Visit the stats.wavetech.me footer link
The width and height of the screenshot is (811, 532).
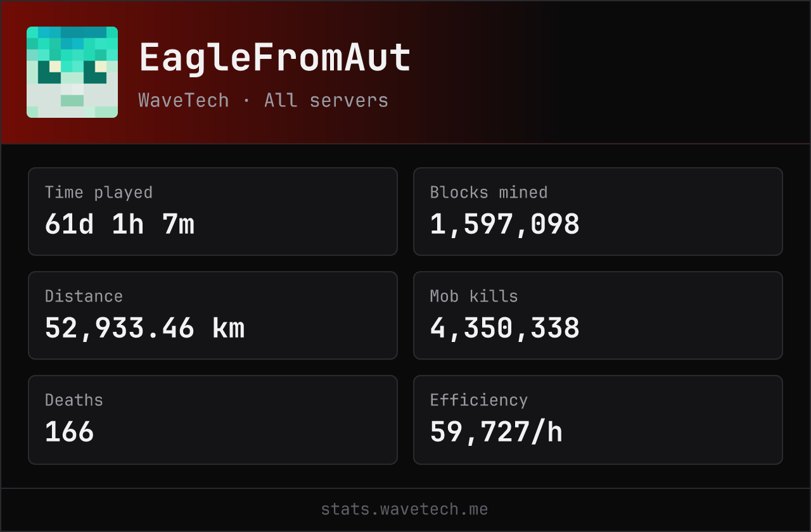pos(405,509)
